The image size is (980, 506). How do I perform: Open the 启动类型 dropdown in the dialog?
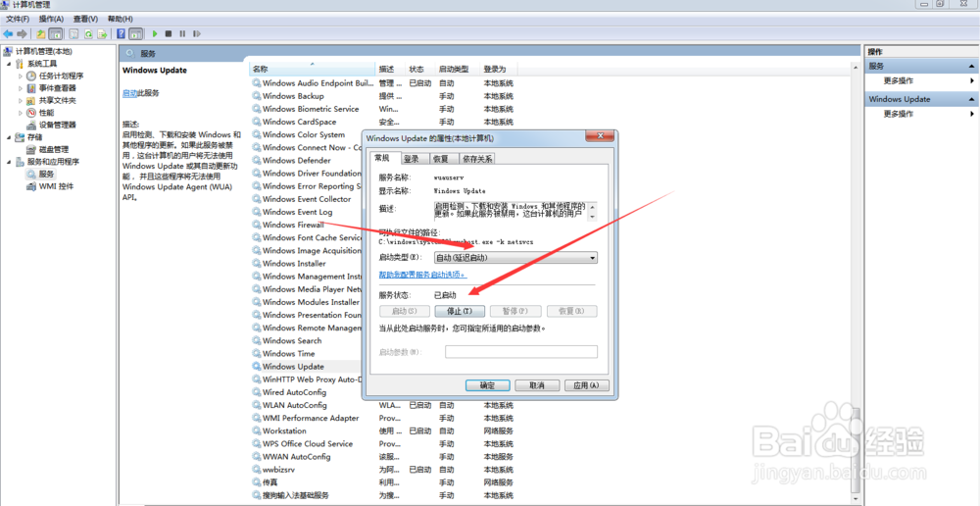[x=515, y=258]
